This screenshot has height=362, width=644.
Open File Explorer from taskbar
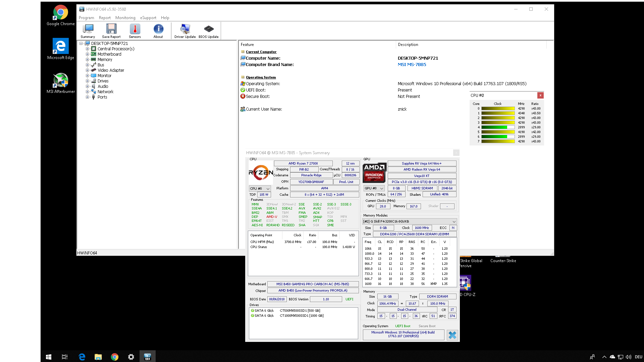click(98, 357)
